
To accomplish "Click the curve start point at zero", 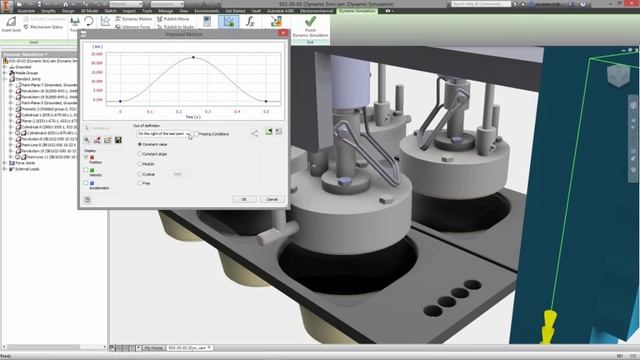I will [x=120, y=101].
